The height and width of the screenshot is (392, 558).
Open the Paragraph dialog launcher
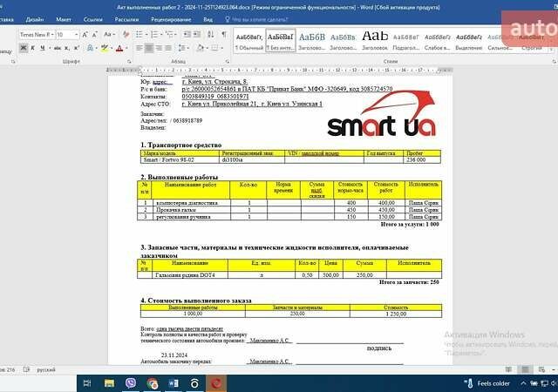(228, 62)
